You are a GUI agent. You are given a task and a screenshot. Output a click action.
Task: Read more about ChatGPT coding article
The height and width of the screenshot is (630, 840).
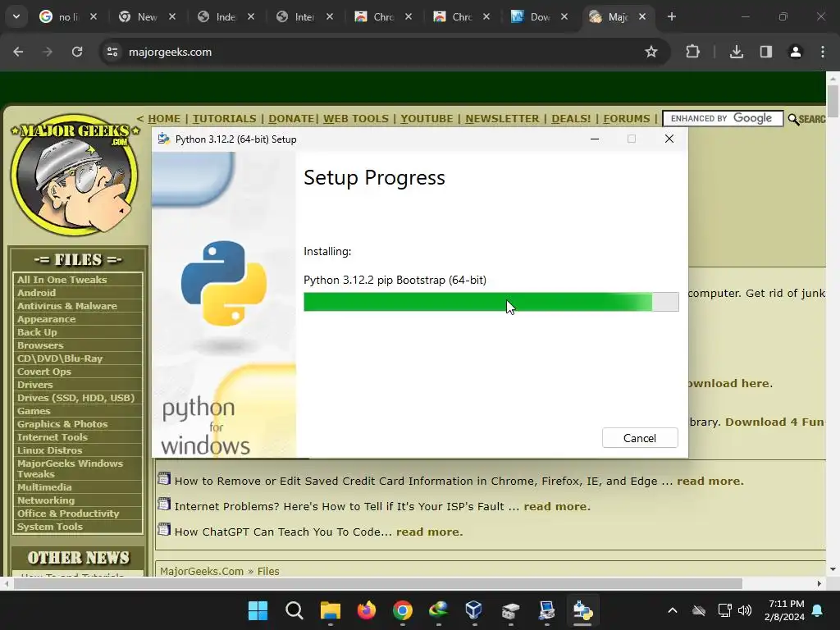pyautogui.click(x=430, y=532)
